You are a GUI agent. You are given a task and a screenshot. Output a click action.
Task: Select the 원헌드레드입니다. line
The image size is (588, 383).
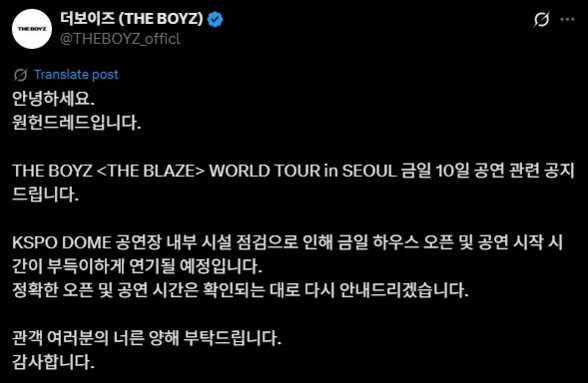click(x=76, y=122)
